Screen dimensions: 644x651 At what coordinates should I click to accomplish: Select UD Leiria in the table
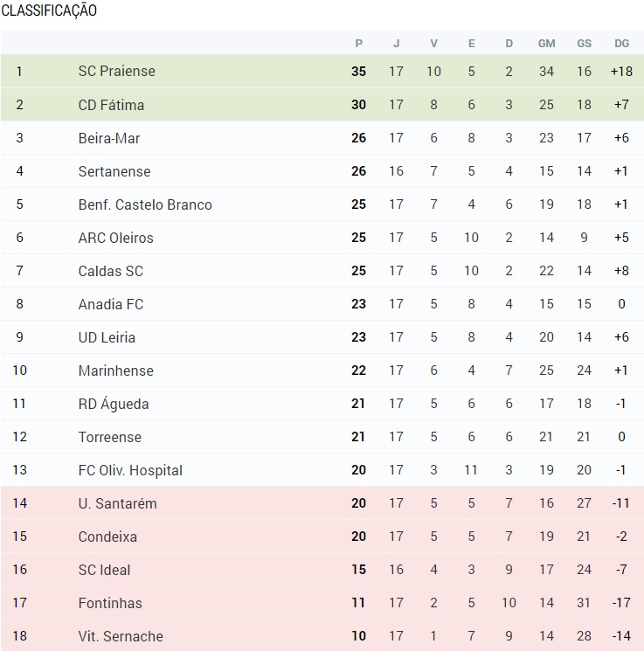[107, 337]
